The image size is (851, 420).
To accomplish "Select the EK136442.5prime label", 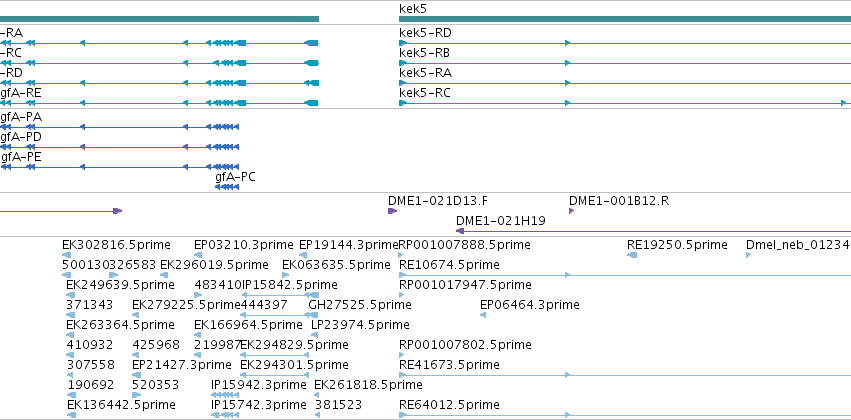I will point(122,405).
